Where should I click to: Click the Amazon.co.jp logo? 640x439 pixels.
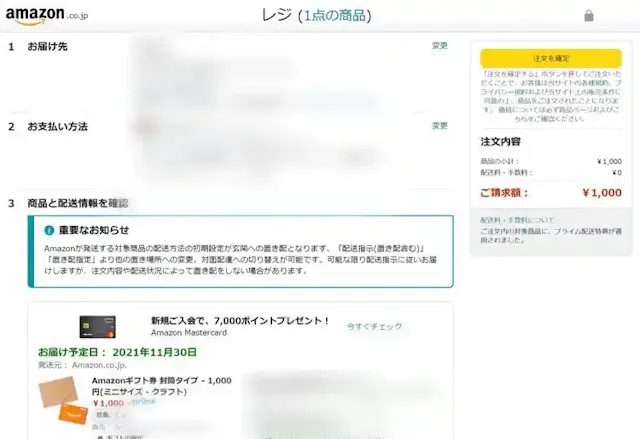(47, 16)
